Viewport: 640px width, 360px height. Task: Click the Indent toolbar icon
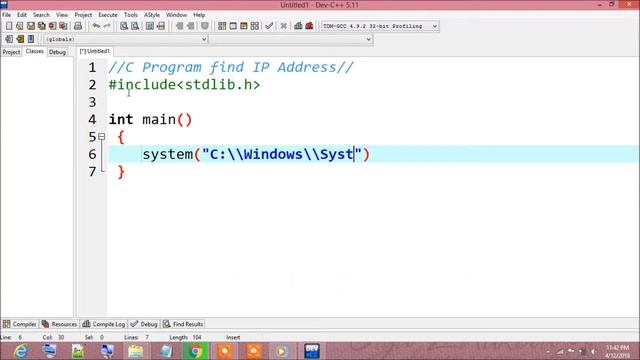pyautogui.click(x=179, y=26)
